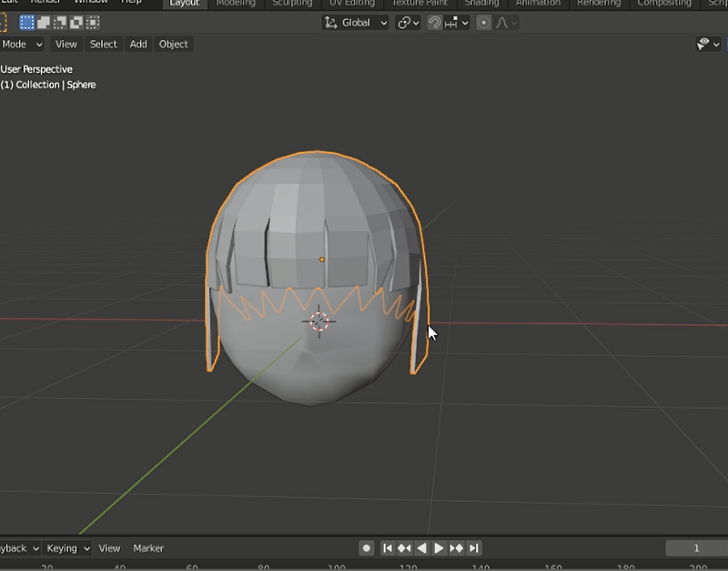Screen dimensions: 728x571
Task: Switch to the Texture Paint workspace tab
Action: click(420, 4)
